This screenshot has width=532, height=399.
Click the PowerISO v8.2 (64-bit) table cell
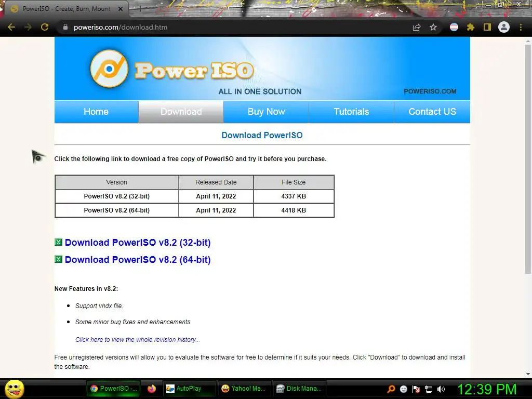(x=117, y=210)
